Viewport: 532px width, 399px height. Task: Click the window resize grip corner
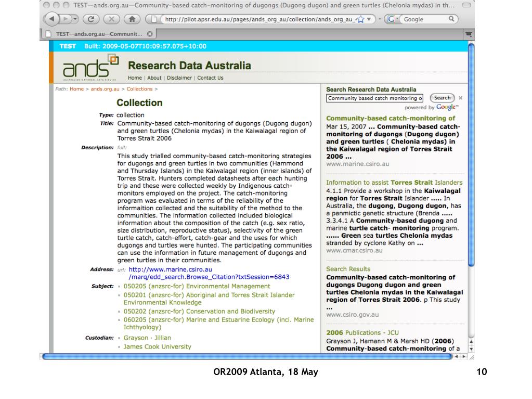(x=471, y=356)
